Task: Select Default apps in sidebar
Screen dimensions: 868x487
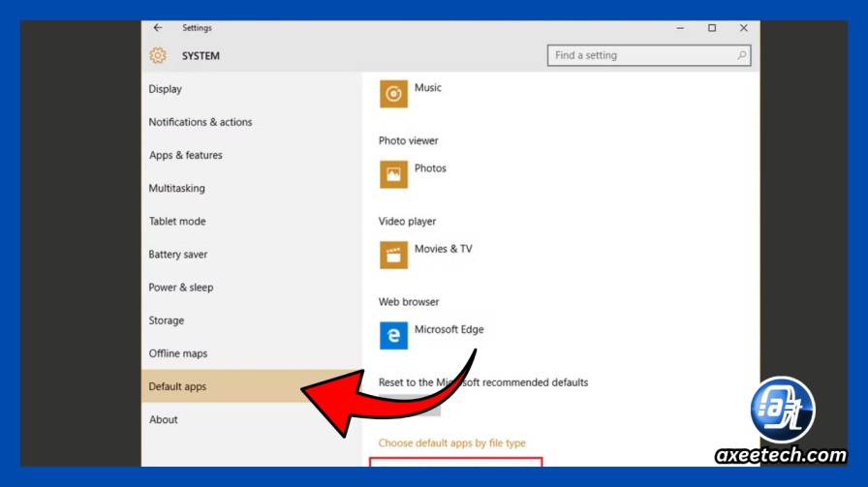Action: pos(251,386)
